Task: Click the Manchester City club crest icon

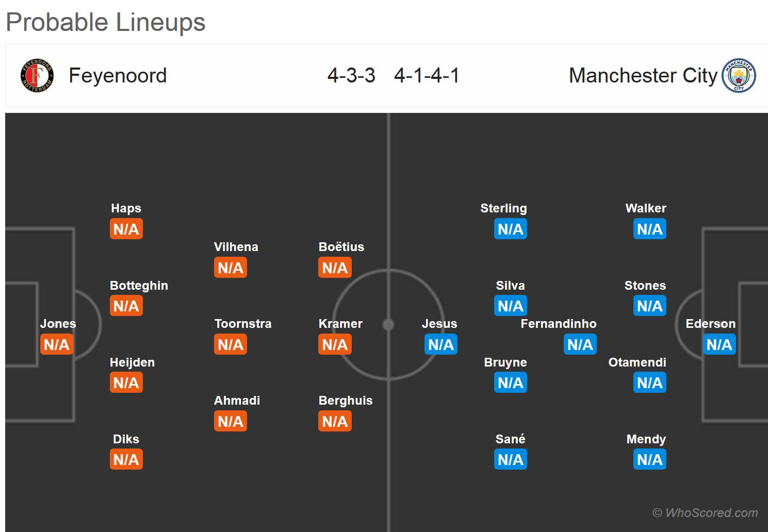Action: tap(739, 75)
